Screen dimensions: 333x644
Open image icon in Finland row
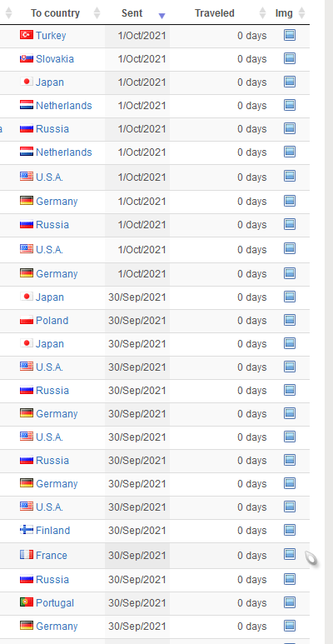[x=290, y=530]
